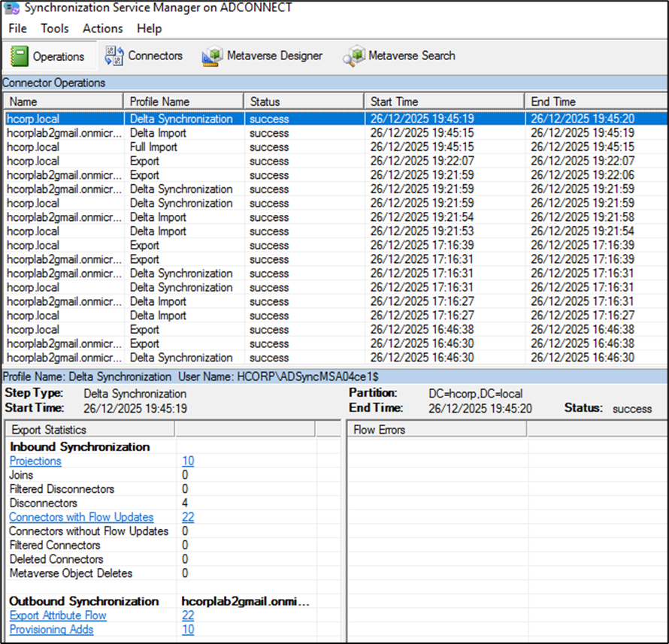Viewport: 669px width, 644px height.
Task: Open the Metaverse Search icon
Action: (354, 56)
